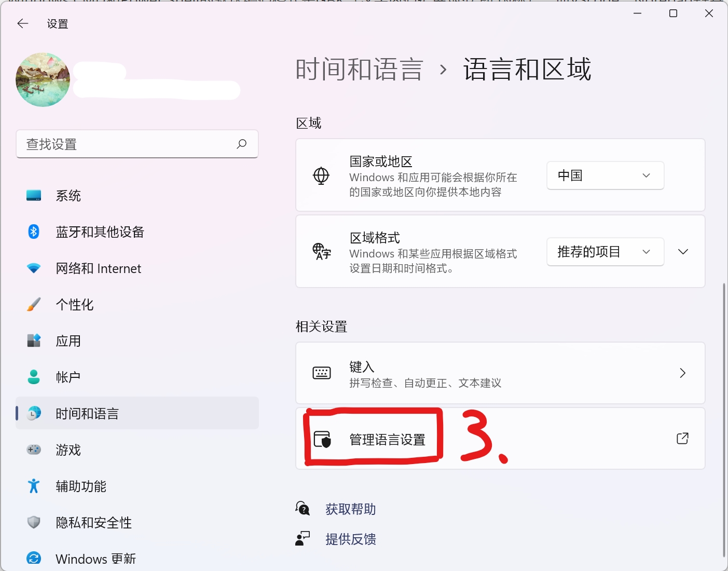Click the 辅助功能 accessibility figure icon
The width and height of the screenshot is (728, 571).
(x=34, y=486)
